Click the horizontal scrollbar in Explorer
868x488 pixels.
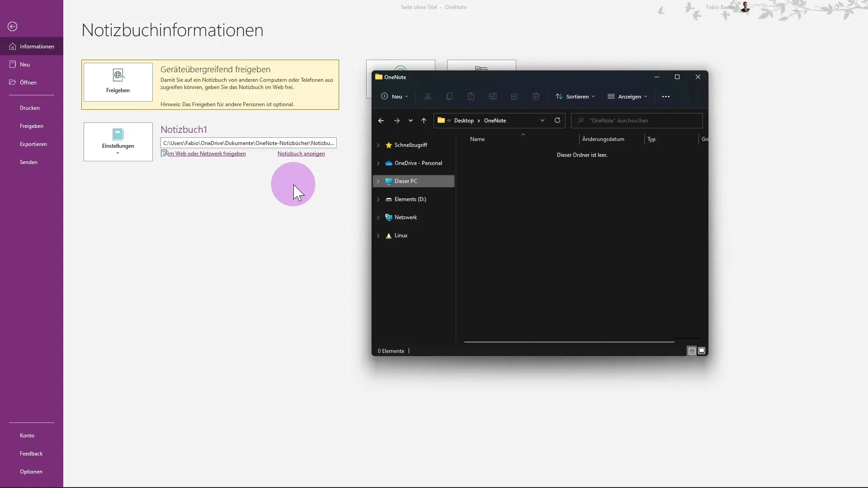tap(569, 342)
